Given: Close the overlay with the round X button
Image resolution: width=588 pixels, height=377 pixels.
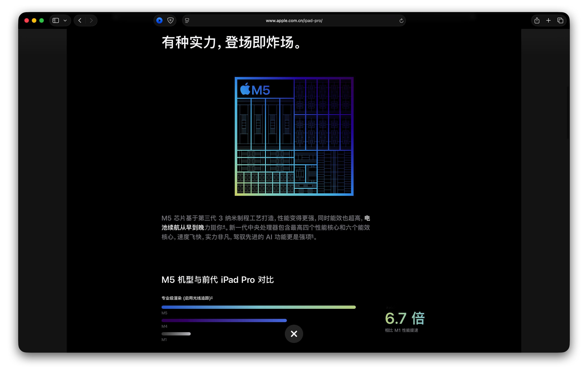Looking at the screenshot, I should [x=294, y=334].
